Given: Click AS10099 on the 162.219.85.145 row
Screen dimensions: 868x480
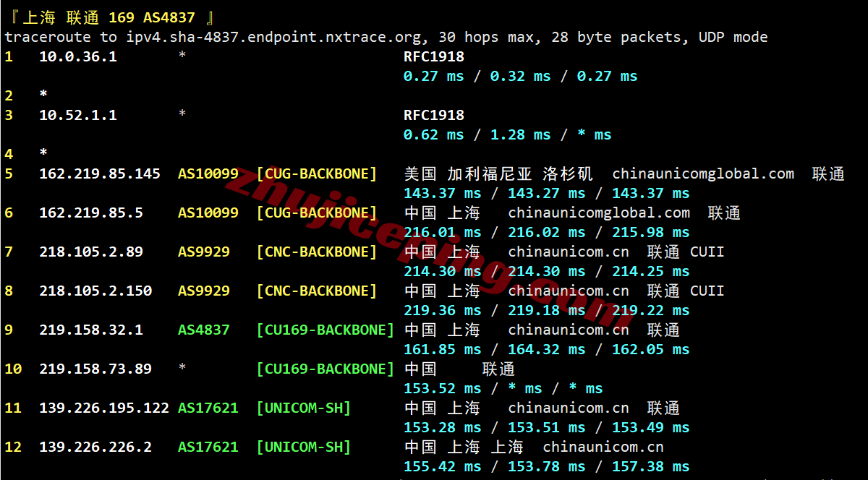Looking at the screenshot, I should (208, 173).
